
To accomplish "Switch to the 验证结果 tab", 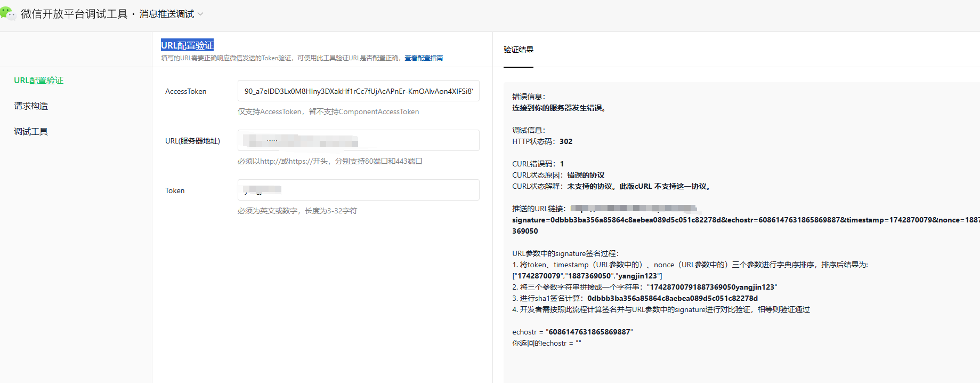I will [x=519, y=50].
